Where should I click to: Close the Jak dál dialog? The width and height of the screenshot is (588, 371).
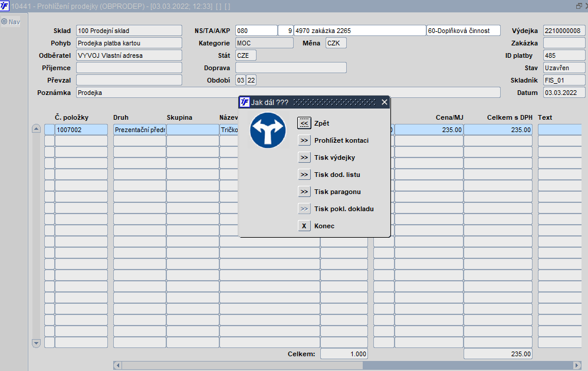tap(385, 102)
